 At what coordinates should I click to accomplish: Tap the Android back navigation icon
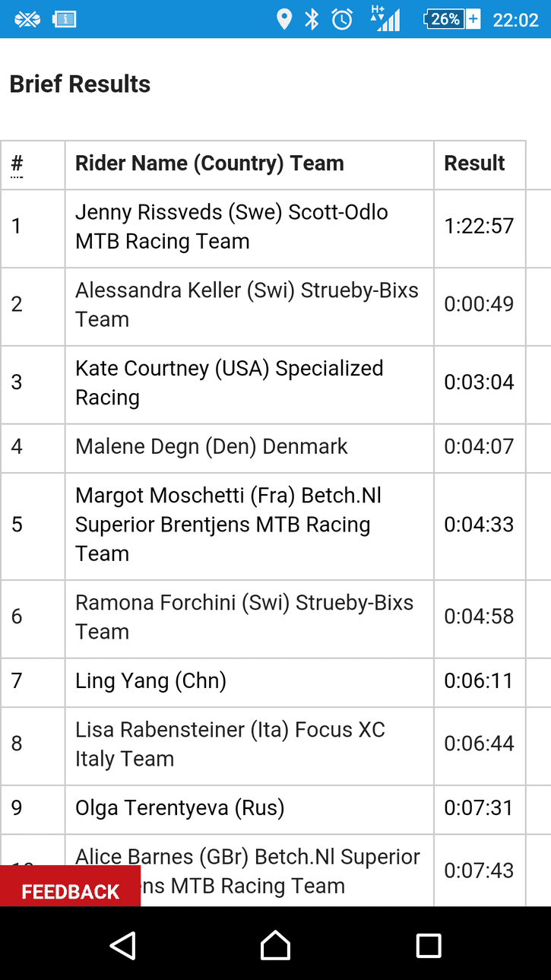[122, 945]
